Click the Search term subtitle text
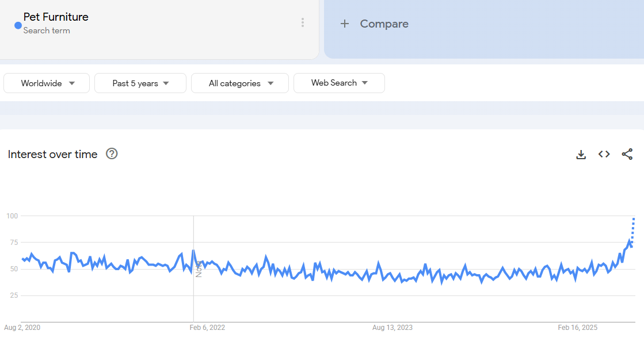 click(x=47, y=30)
